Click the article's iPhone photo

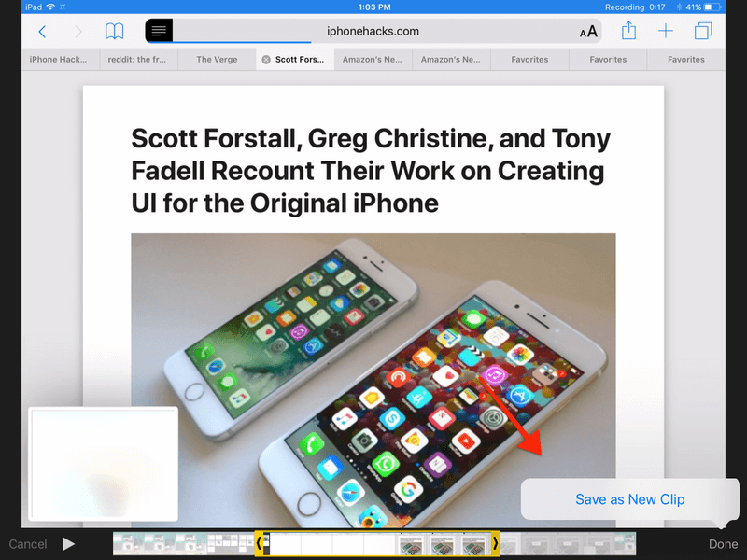pos(373,373)
